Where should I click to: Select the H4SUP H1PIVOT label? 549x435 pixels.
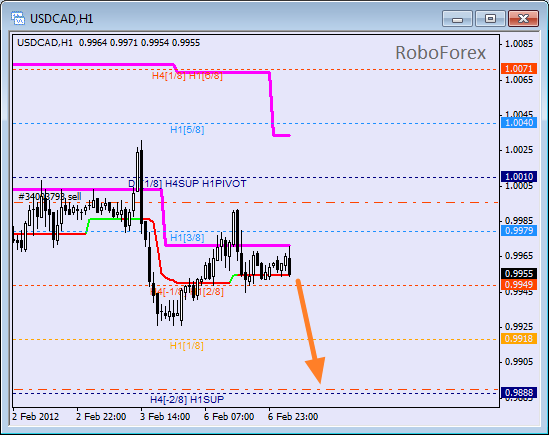tap(206, 184)
